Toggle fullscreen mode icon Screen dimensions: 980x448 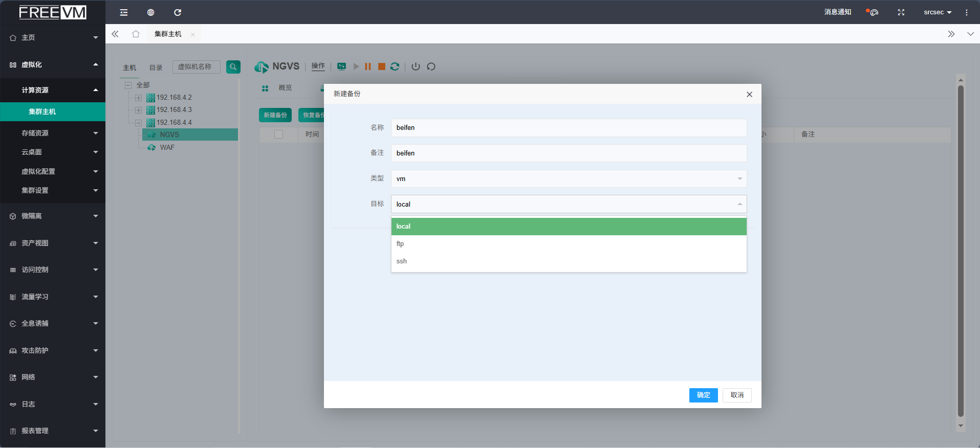tap(901, 12)
